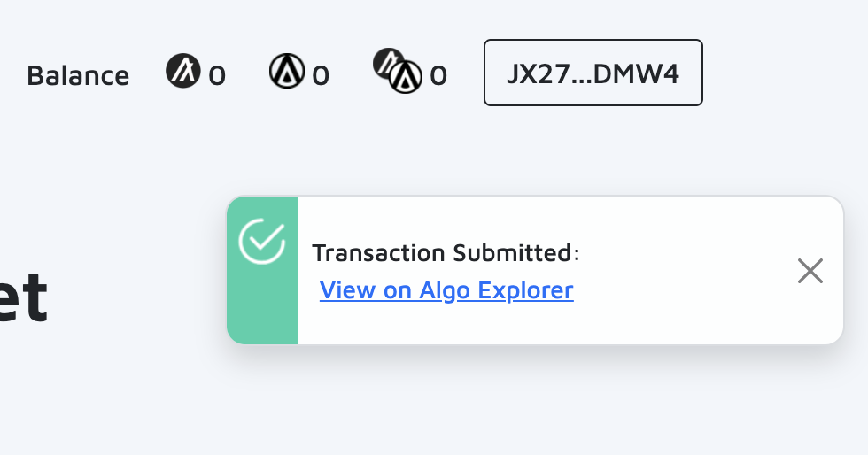Select the zero amount beside outlined Algo icon
868x455 pixels.
click(x=321, y=76)
